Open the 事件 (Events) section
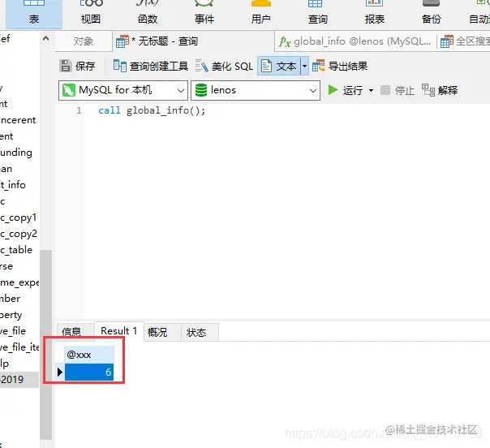This screenshot has width=490, height=448. tap(204, 14)
